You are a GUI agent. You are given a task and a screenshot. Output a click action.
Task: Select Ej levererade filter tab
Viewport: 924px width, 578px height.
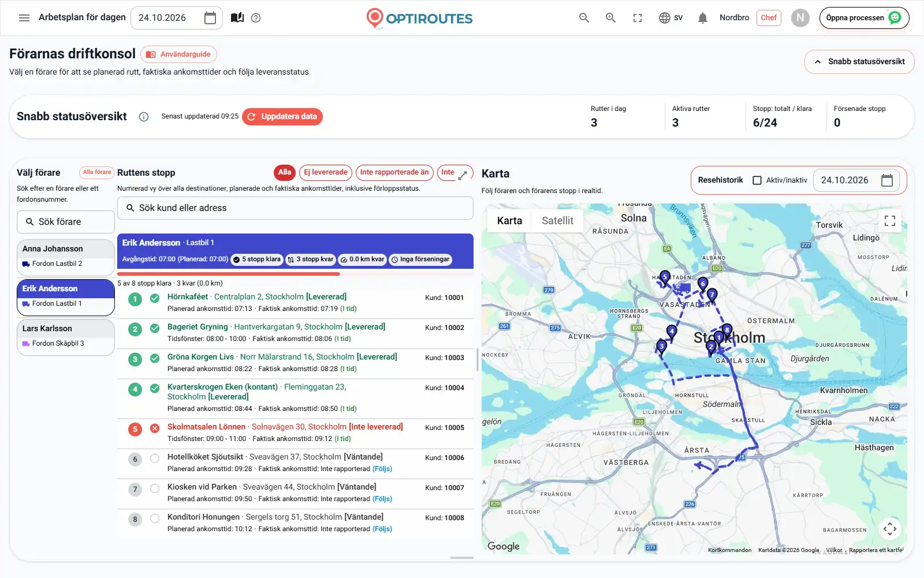coord(326,172)
